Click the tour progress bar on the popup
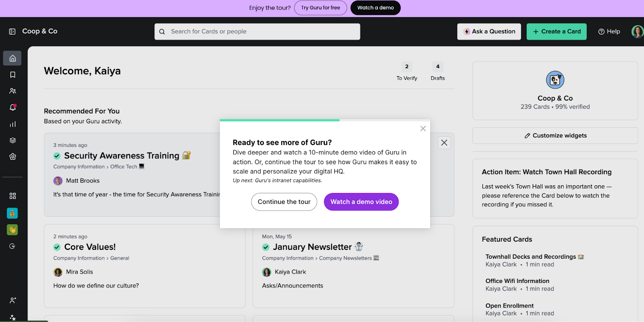 point(325,120)
